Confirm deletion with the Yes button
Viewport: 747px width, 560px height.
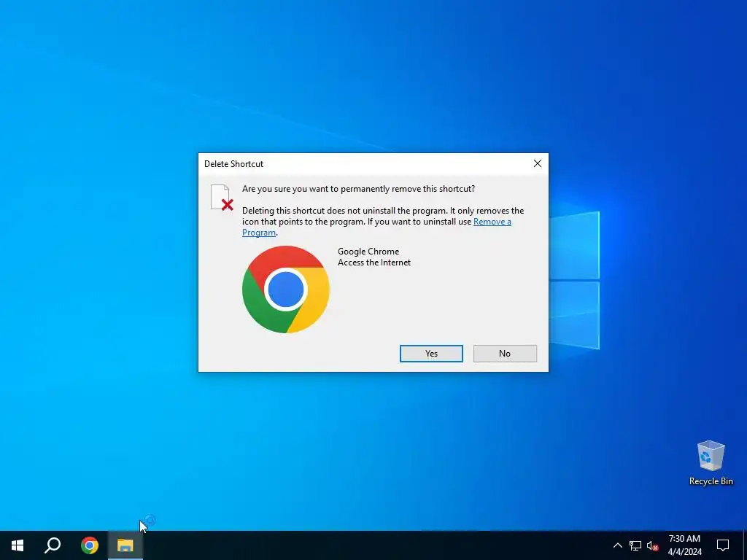coord(431,354)
